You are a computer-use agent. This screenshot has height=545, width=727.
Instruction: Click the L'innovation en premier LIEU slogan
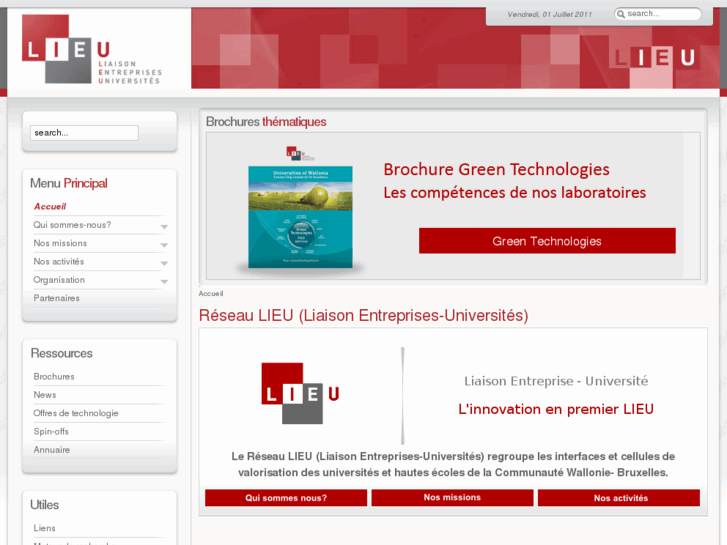click(x=556, y=409)
